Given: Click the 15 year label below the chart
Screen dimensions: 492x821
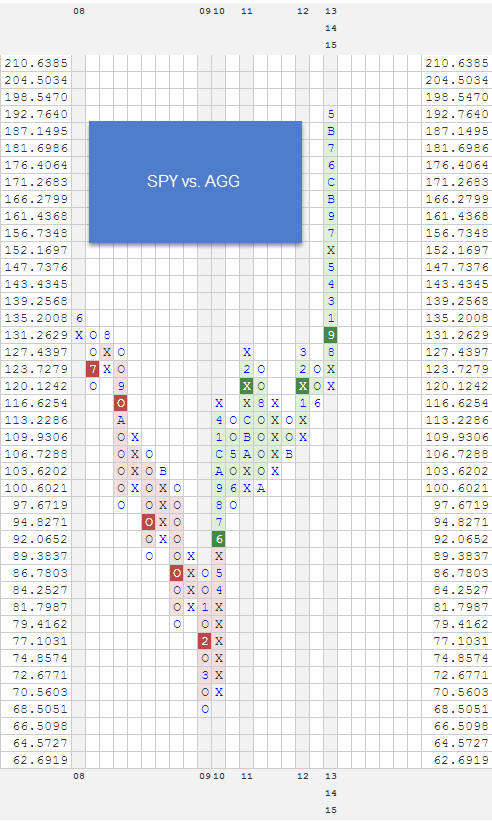Looking at the screenshot, I should coord(331,810).
